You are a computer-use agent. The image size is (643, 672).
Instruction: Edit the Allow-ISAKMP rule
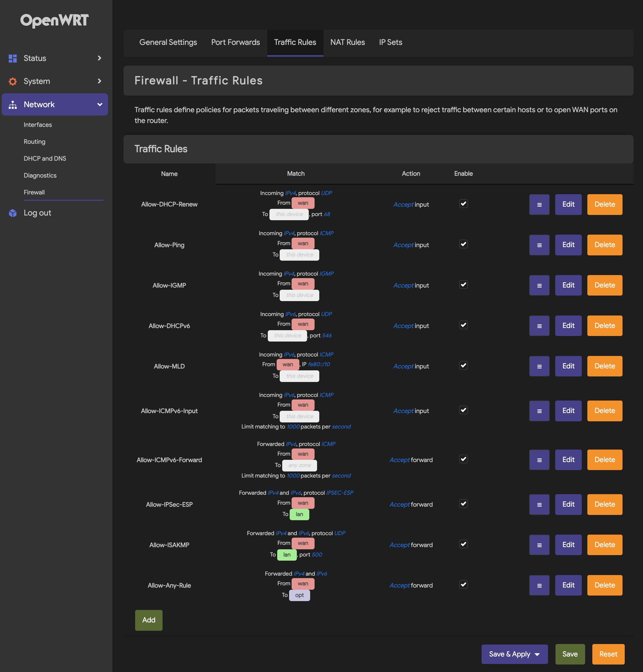coord(568,545)
